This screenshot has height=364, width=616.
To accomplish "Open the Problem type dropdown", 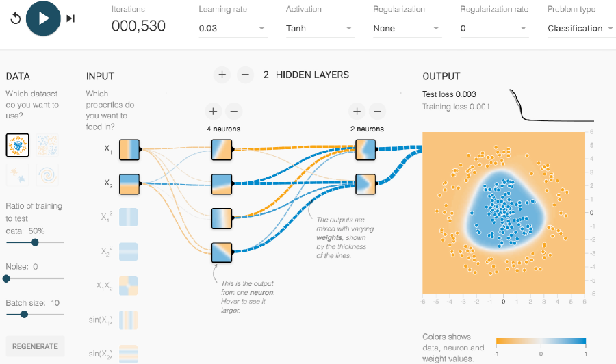I will pos(579,29).
